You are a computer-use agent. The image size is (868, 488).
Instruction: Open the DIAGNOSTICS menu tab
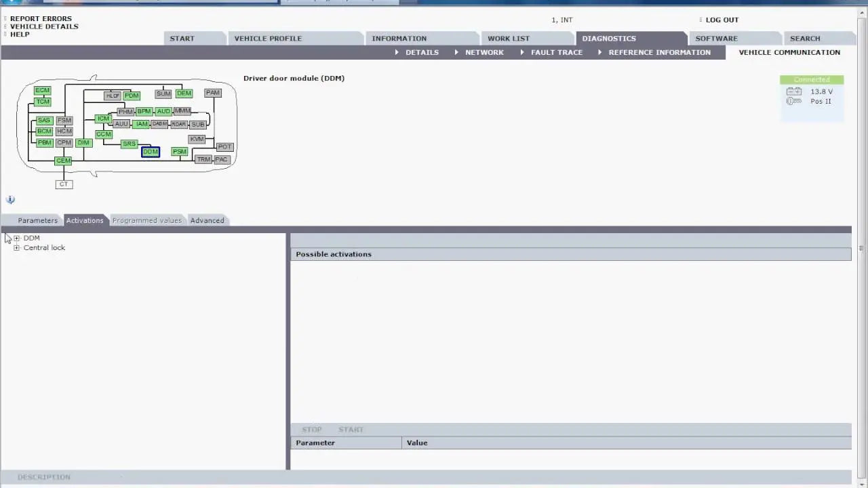tap(608, 38)
